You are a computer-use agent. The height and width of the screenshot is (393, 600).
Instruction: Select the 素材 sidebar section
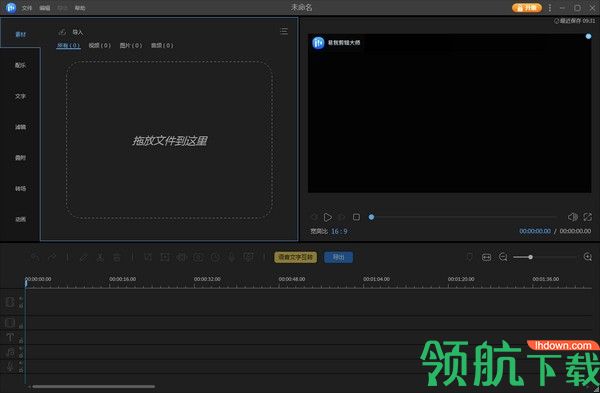pyautogui.click(x=20, y=34)
